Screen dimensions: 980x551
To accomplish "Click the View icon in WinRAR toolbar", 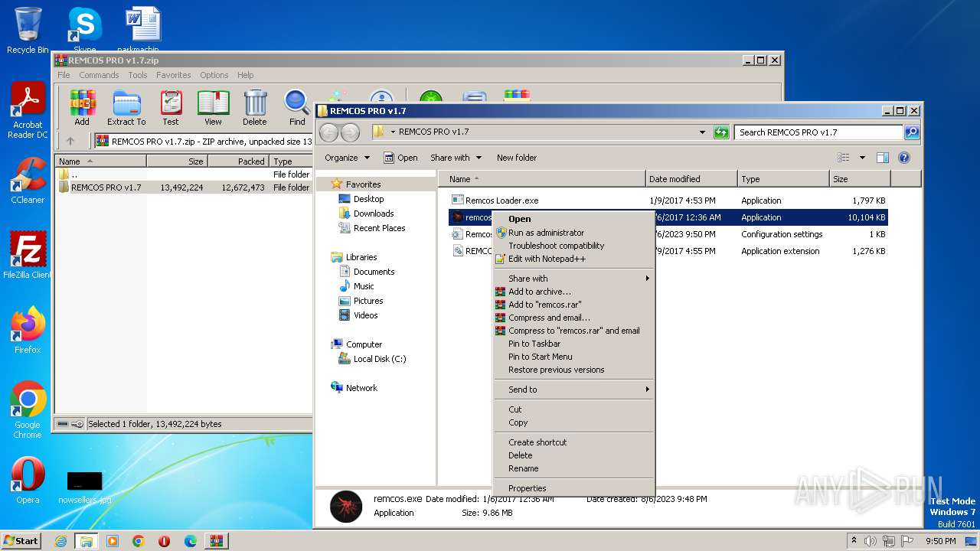I will pos(213,108).
